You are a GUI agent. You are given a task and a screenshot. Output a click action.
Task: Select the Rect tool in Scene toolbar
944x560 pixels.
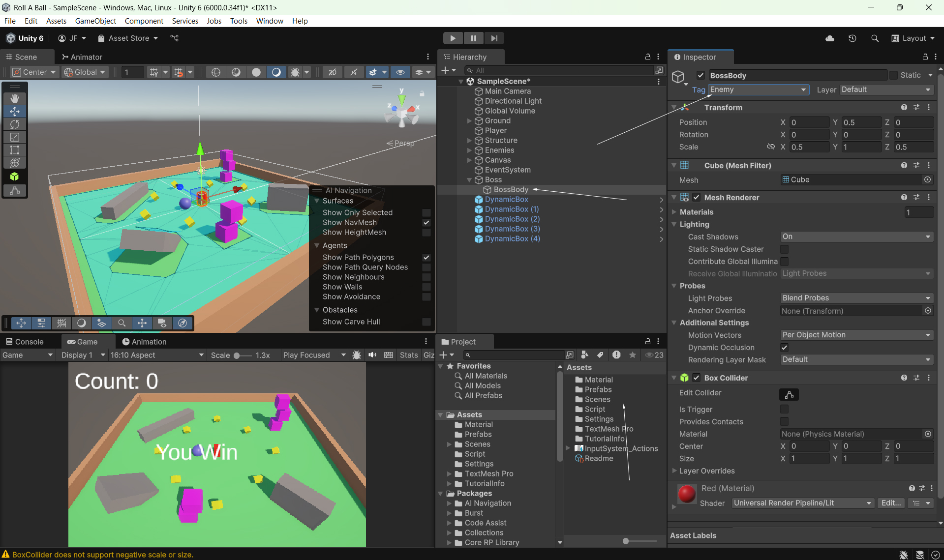15,150
